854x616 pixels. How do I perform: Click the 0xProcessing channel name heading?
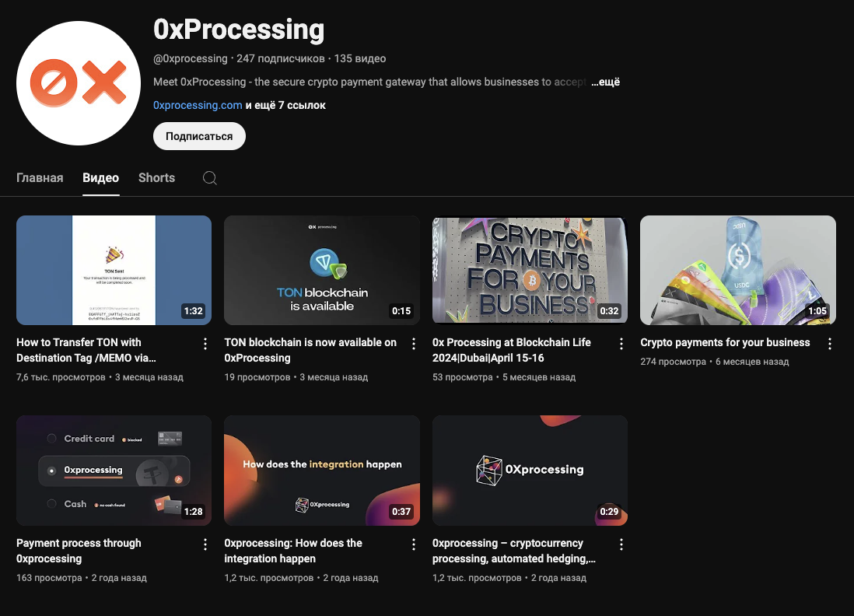click(239, 30)
